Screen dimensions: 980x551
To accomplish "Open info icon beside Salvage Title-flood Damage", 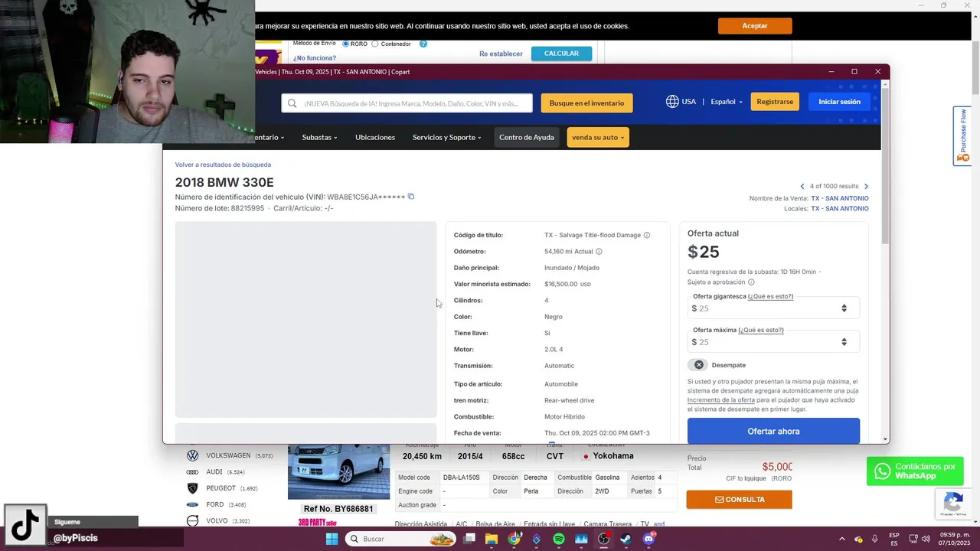I will coord(647,235).
